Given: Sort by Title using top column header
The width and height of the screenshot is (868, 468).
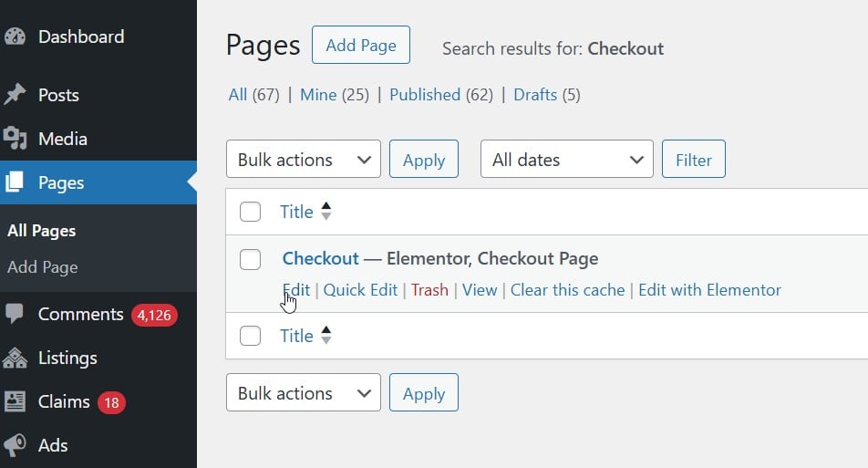Looking at the screenshot, I should point(296,212).
